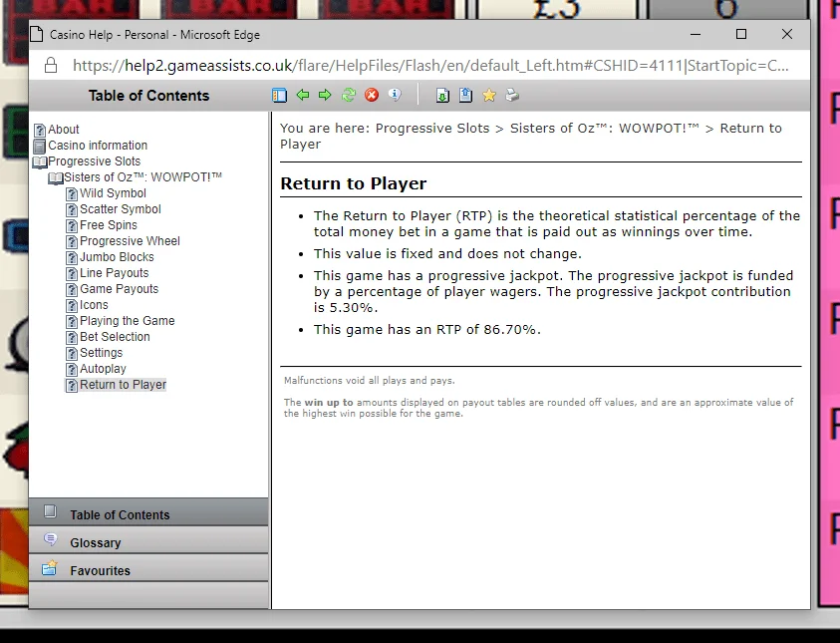This screenshot has height=643, width=840.
Task: Close the Casino Help window
Action: tap(787, 34)
